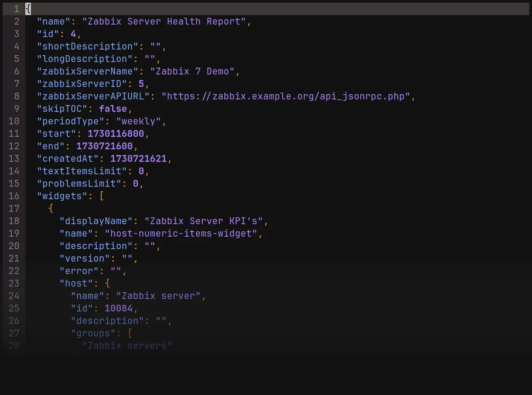Click the "error" key on line 22
Image resolution: width=532 pixels, height=395 pixels.
(x=79, y=271)
